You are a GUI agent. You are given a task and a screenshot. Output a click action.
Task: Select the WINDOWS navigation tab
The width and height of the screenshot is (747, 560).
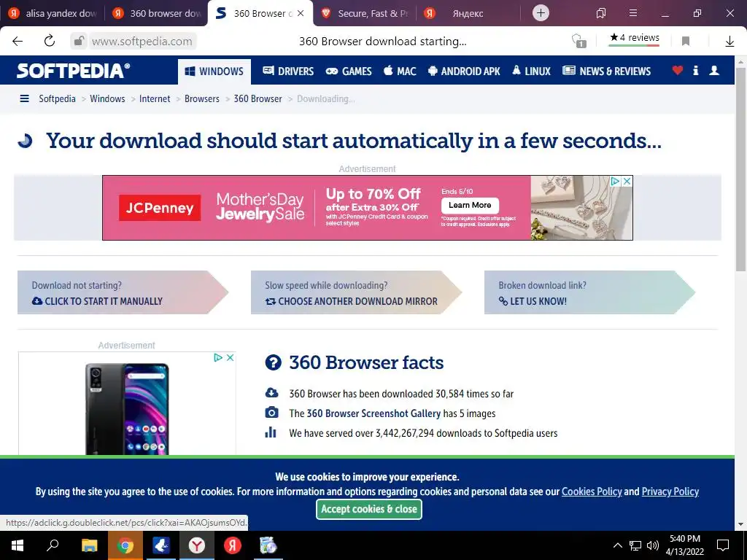tap(214, 71)
